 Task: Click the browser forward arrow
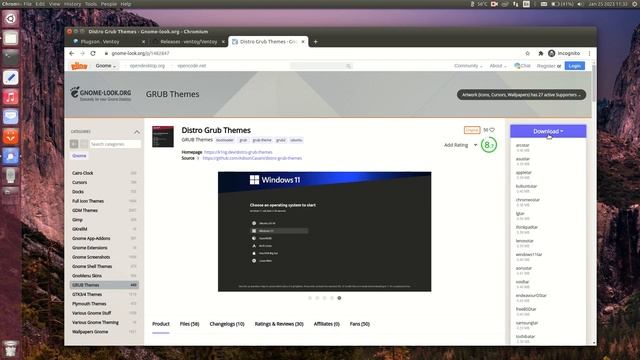(x=82, y=53)
